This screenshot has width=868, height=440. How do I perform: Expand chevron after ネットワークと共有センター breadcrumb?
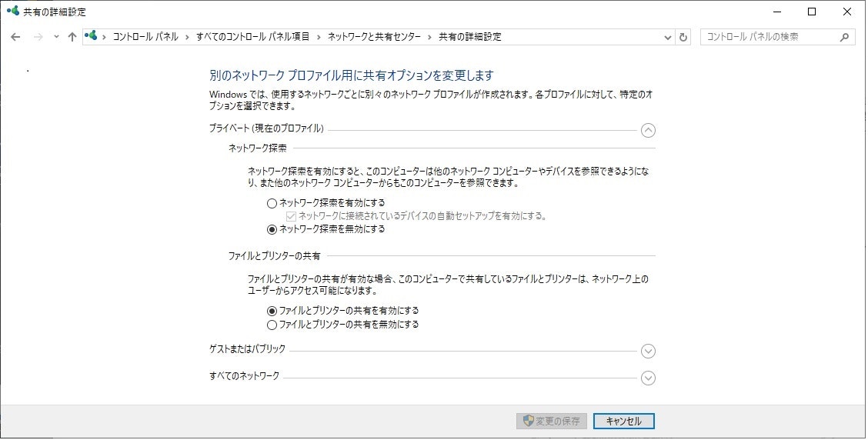pos(429,37)
